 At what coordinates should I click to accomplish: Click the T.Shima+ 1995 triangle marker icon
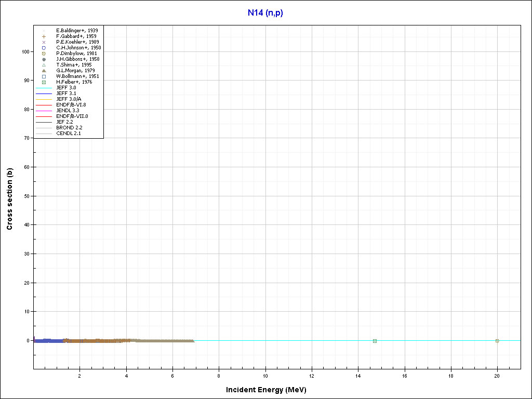[44, 65]
